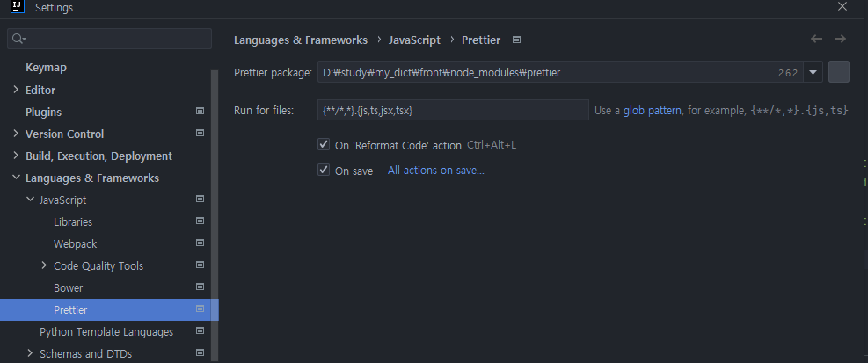Viewport: 868px width, 363px height.
Task: Click the project-level icon next to Webpack
Action: point(201,243)
